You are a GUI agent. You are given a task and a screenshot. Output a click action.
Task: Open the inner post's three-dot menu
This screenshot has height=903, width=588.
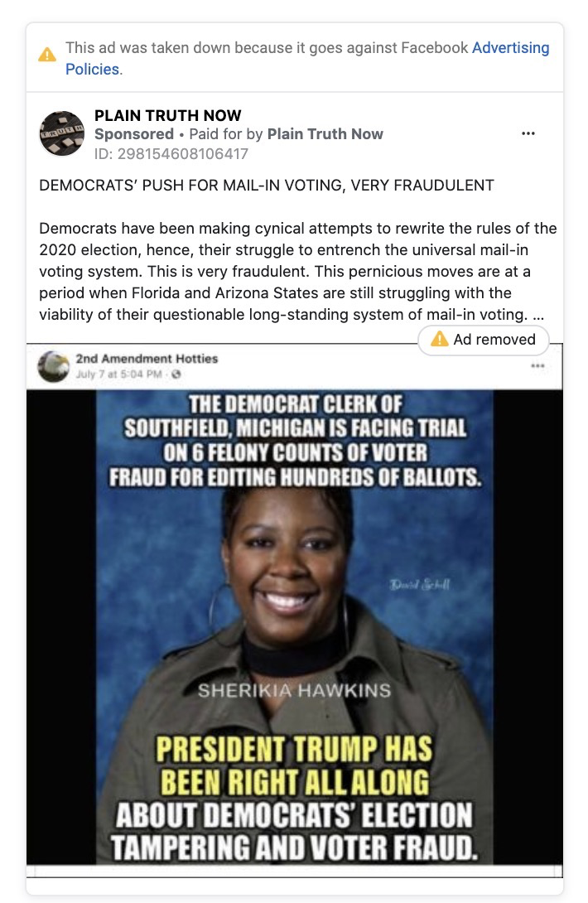(538, 365)
